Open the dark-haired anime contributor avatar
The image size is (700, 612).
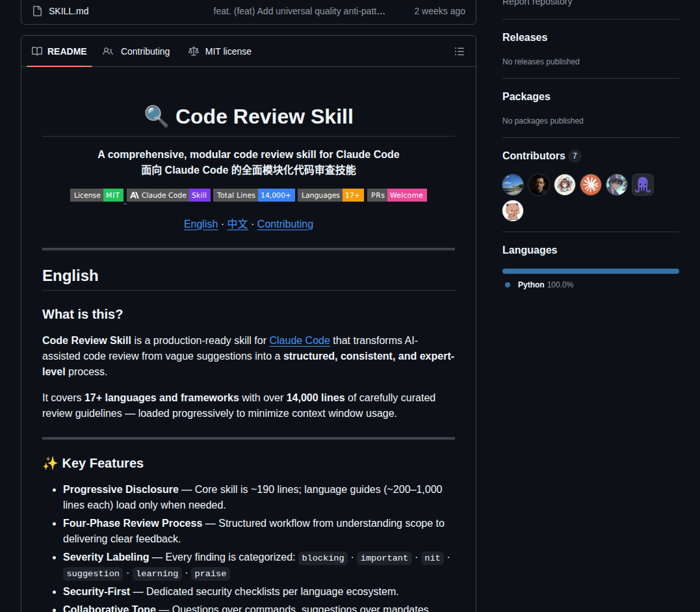617,185
